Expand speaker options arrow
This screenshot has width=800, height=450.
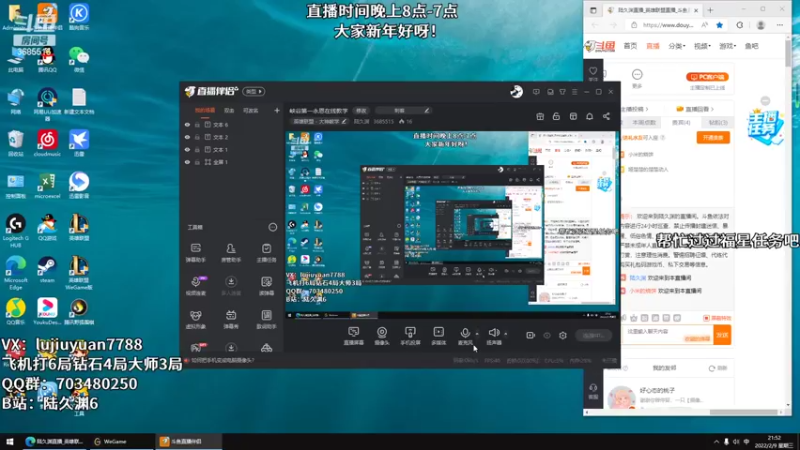(506, 334)
